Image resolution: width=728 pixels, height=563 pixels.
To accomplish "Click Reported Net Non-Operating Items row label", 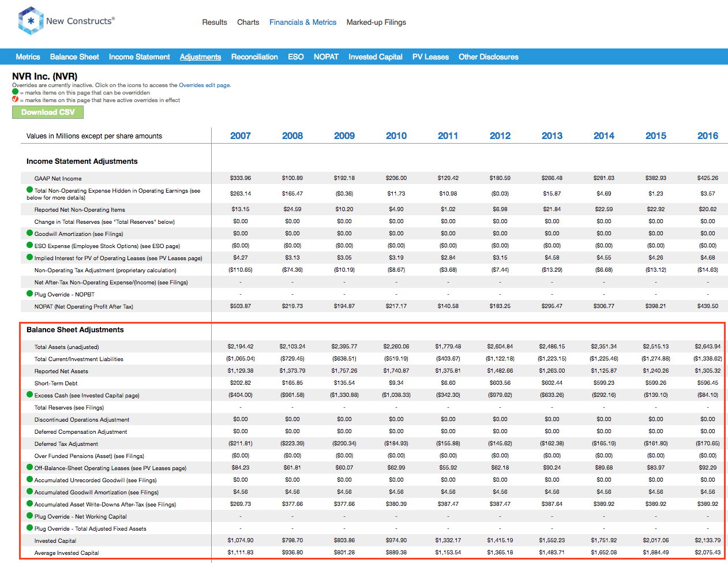I will click(80, 210).
